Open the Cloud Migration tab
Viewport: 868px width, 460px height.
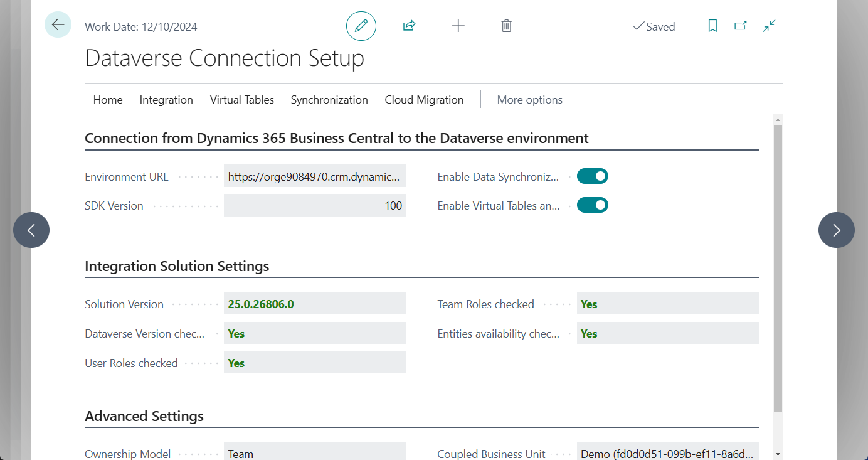click(424, 99)
